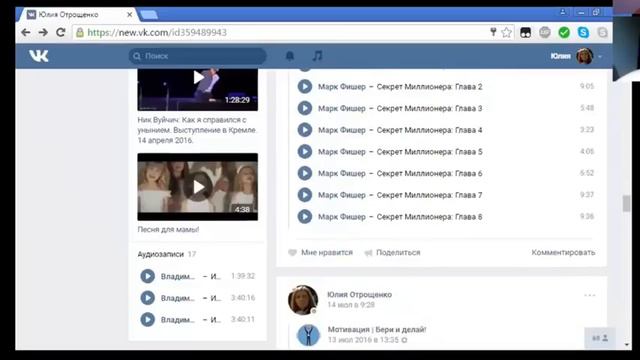The width and height of the screenshot is (640, 360).
Task: Click the post author's avatar
Action: point(303,300)
